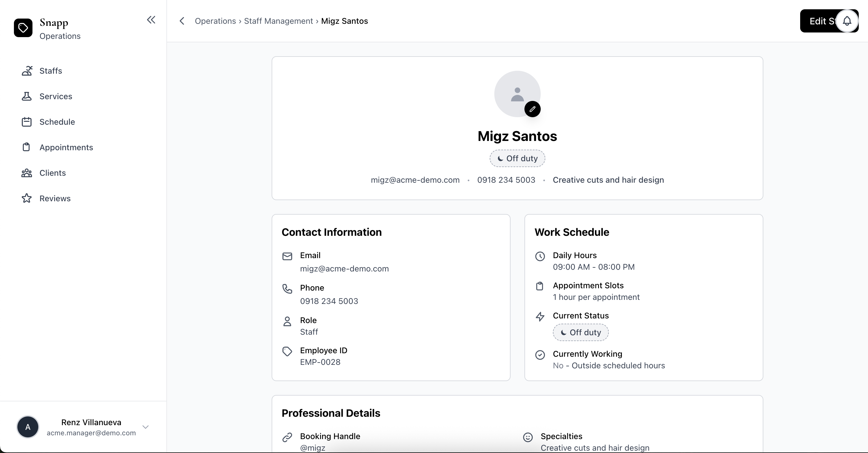
Task: Collapse the sidebar with double chevron
Action: coord(151,20)
